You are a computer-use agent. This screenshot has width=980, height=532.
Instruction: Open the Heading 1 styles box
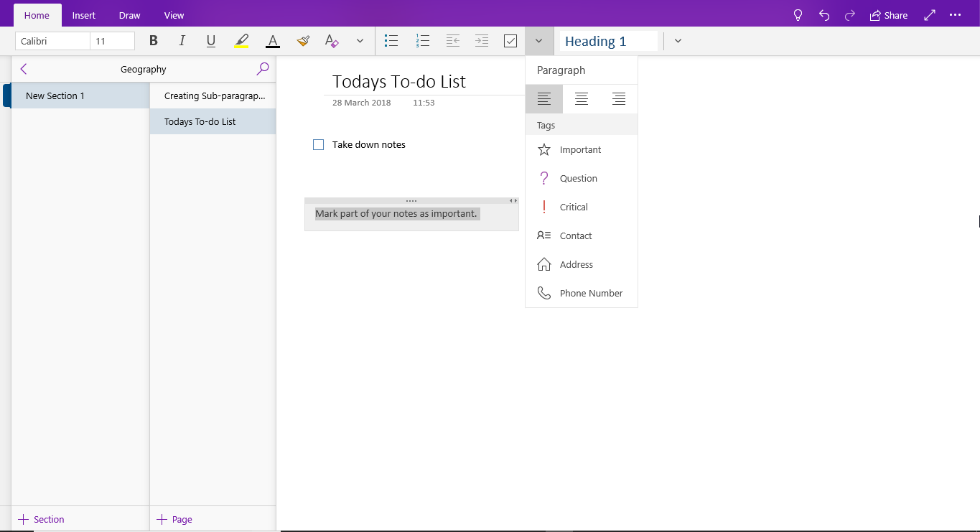click(x=608, y=41)
